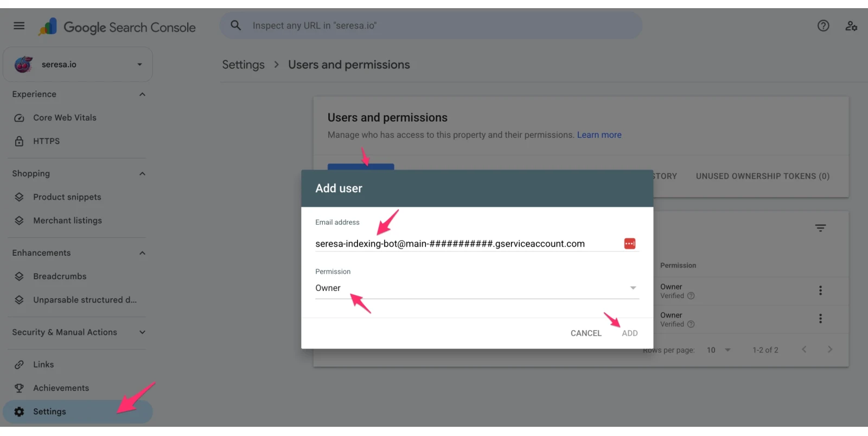Open rows per page dropdown
This screenshot has width=868, height=436.
pyautogui.click(x=718, y=350)
